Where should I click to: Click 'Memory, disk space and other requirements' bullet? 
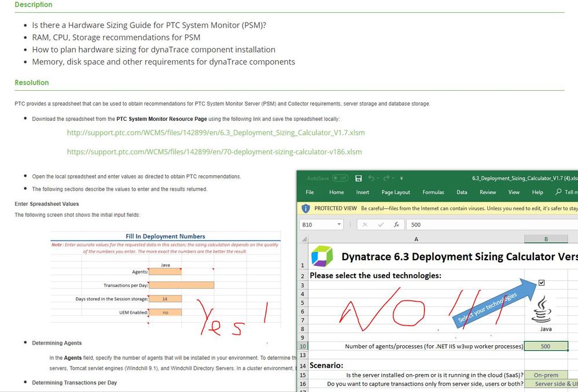point(163,61)
